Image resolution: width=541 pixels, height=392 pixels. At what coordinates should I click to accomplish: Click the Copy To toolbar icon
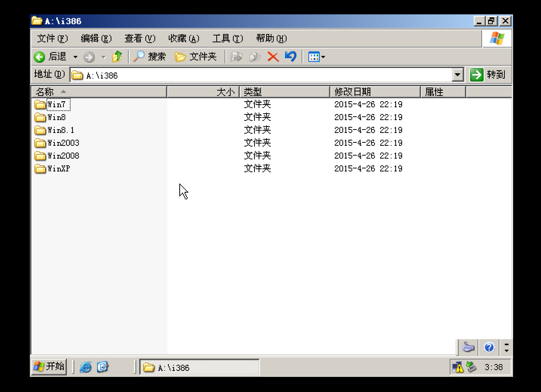point(255,57)
